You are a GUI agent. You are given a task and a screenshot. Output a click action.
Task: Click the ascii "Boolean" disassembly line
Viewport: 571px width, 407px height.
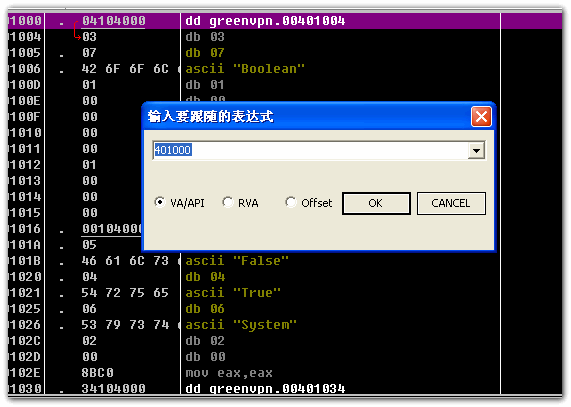245,69
